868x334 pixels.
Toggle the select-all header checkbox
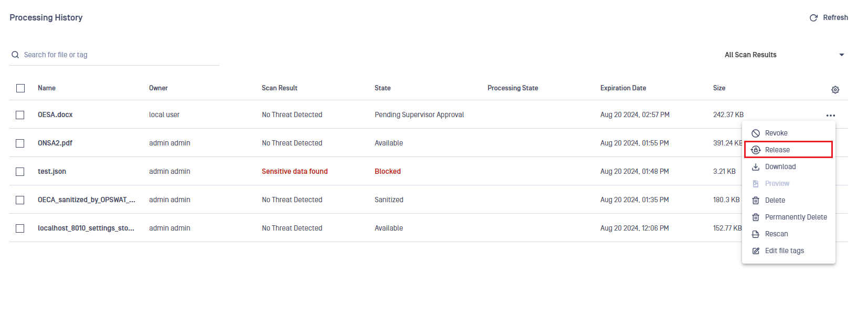(x=20, y=88)
